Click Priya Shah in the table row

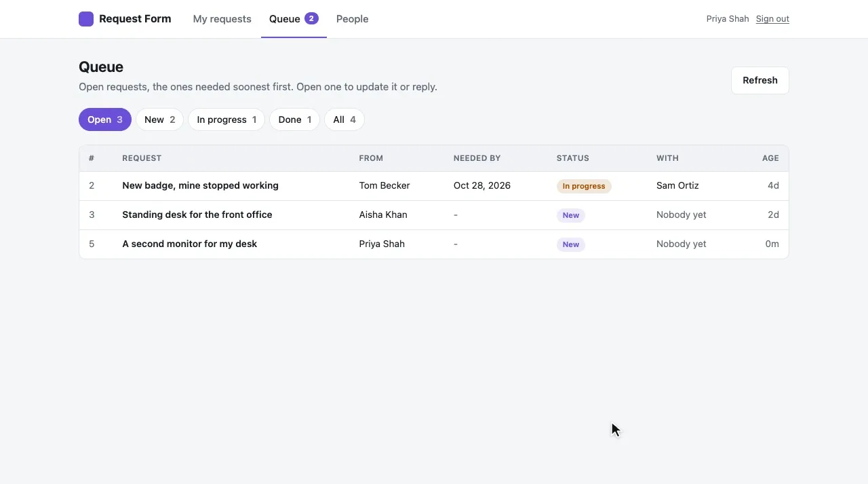click(382, 244)
